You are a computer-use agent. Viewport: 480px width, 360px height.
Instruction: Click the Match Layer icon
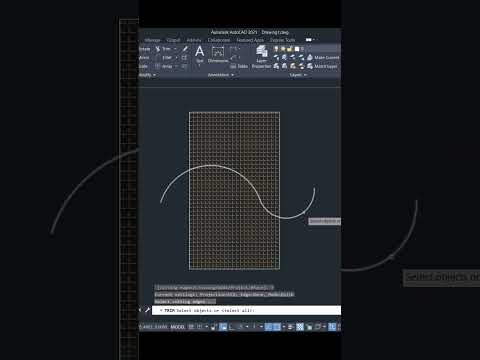click(310, 66)
